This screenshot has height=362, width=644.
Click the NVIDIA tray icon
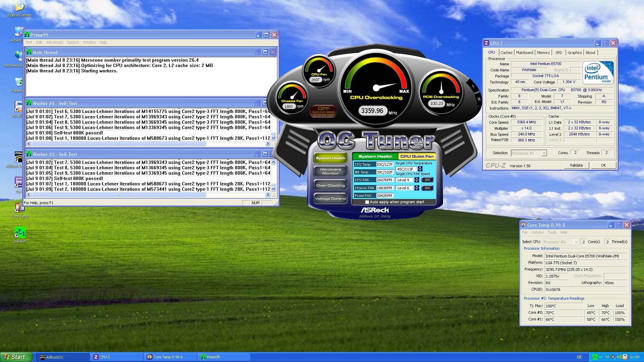coord(619,357)
